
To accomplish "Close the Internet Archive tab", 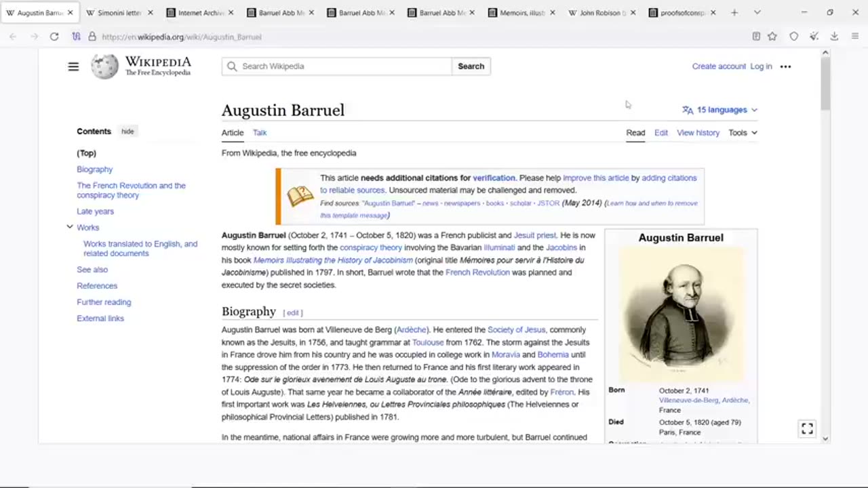I will click(x=231, y=13).
